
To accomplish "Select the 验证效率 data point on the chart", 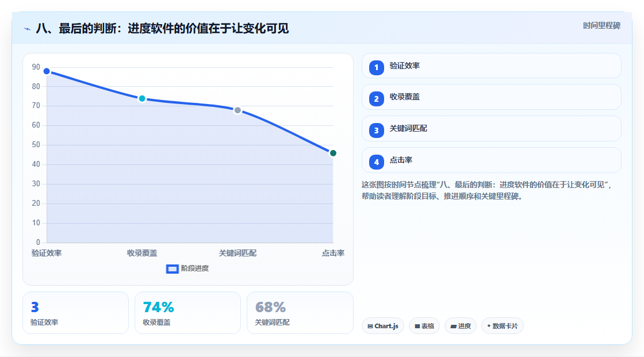I will tap(47, 71).
